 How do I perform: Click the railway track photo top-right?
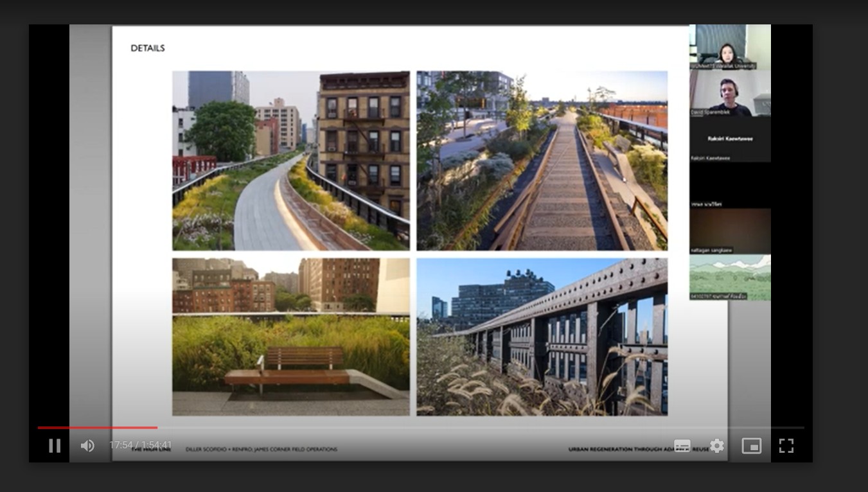click(542, 161)
